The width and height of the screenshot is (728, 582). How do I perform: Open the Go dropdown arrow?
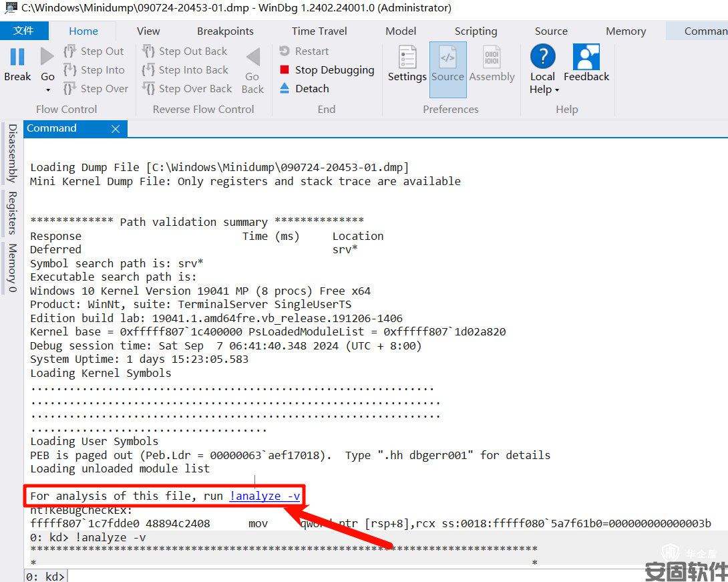pyautogui.click(x=48, y=90)
